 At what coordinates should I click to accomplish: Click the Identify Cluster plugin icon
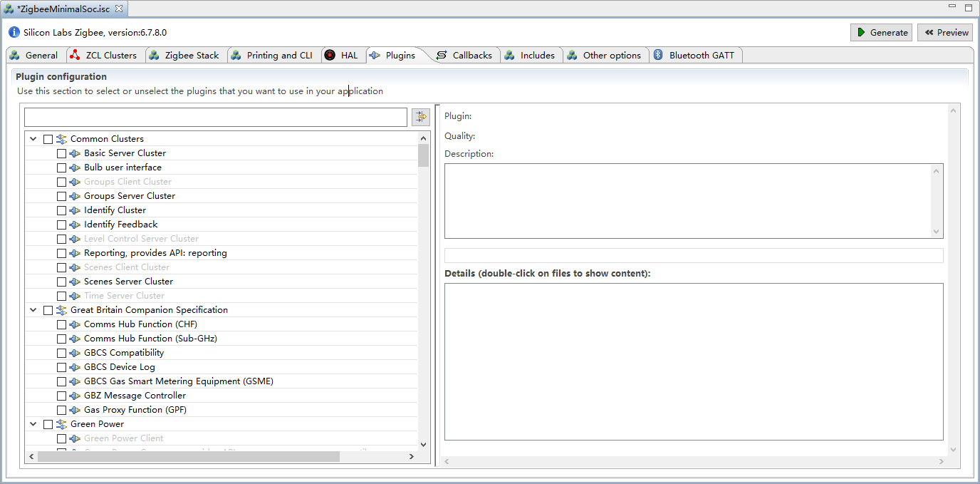75,210
